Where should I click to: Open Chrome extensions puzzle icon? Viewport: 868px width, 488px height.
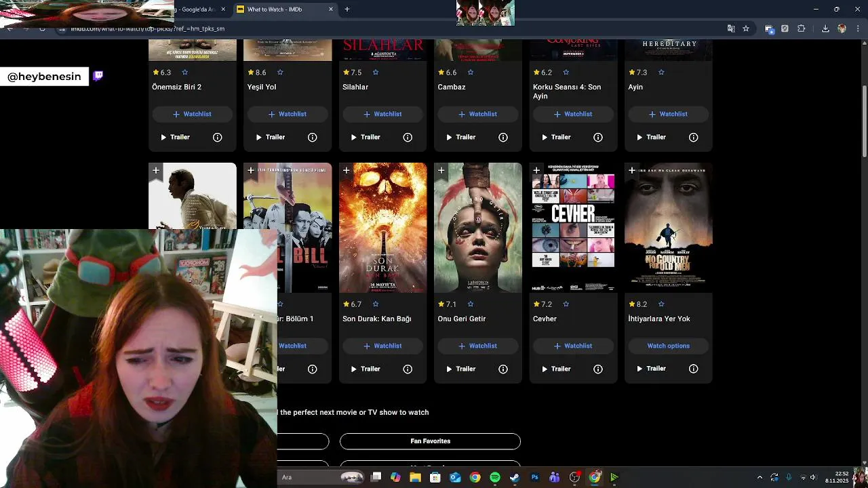(x=802, y=28)
